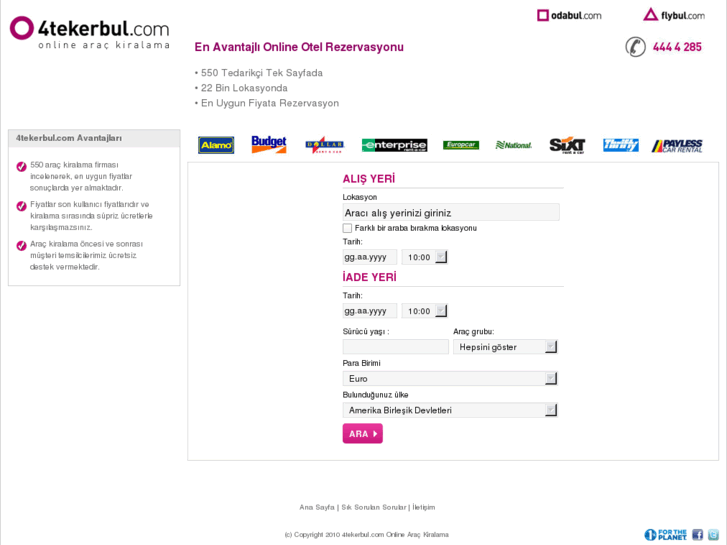
Task: Click the Alamo car rental logo
Action: click(x=216, y=145)
